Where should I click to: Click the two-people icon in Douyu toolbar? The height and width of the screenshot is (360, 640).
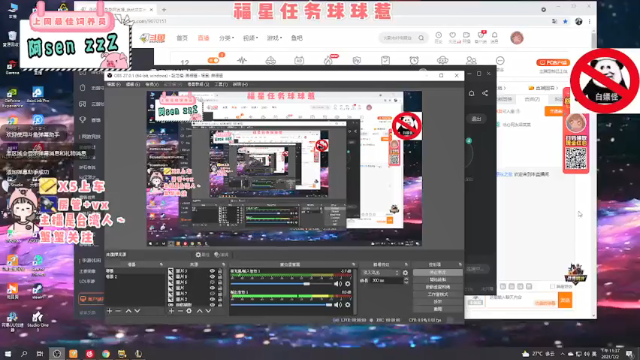(471, 60)
